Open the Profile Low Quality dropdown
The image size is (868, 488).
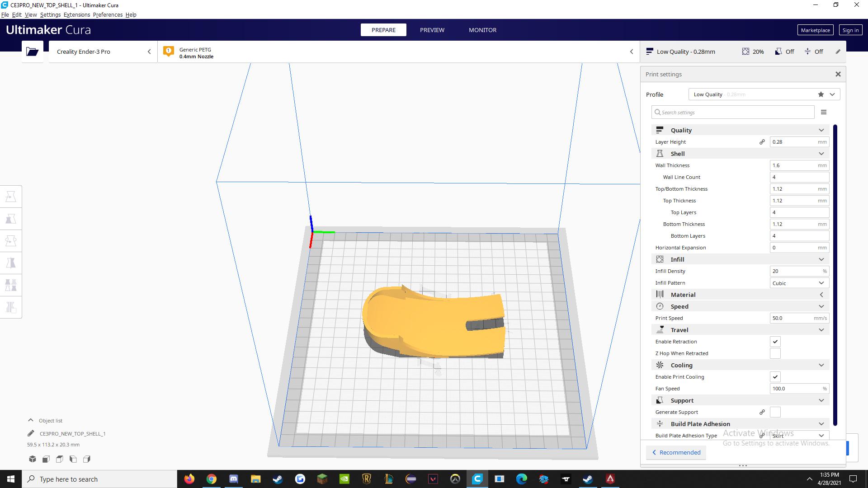pos(764,94)
